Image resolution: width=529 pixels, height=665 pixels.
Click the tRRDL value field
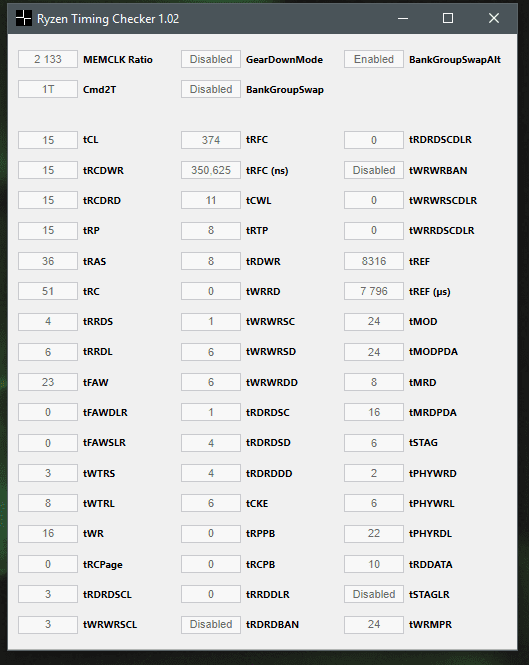(48, 352)
